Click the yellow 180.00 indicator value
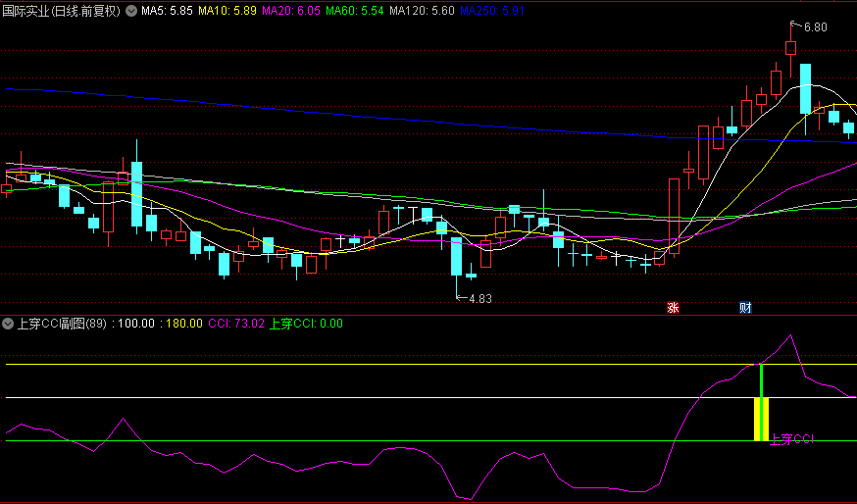 click(184, 324)
